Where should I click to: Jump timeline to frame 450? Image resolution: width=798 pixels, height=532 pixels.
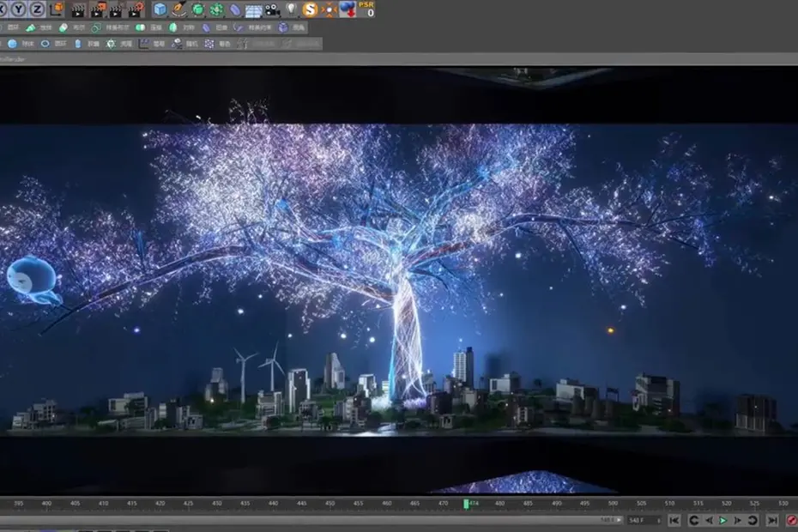click(x=329, y=503)
